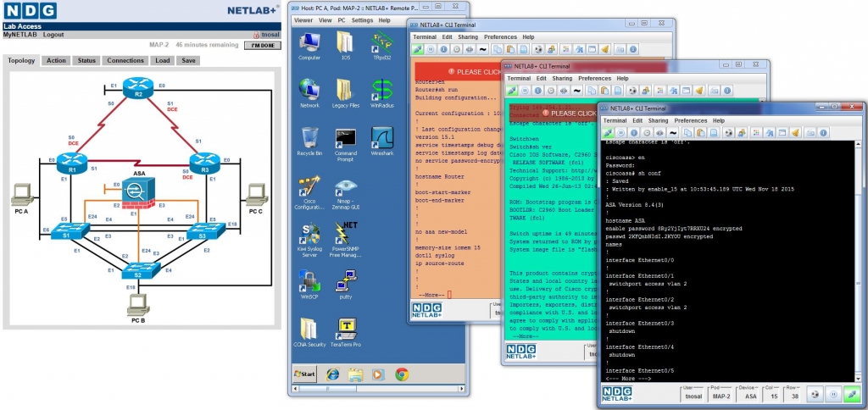Image resolution: width=868 pixels, height=410 pixels.
Task: Click connect status icon at ASA terminal bottom
Action: pos(851,395)
